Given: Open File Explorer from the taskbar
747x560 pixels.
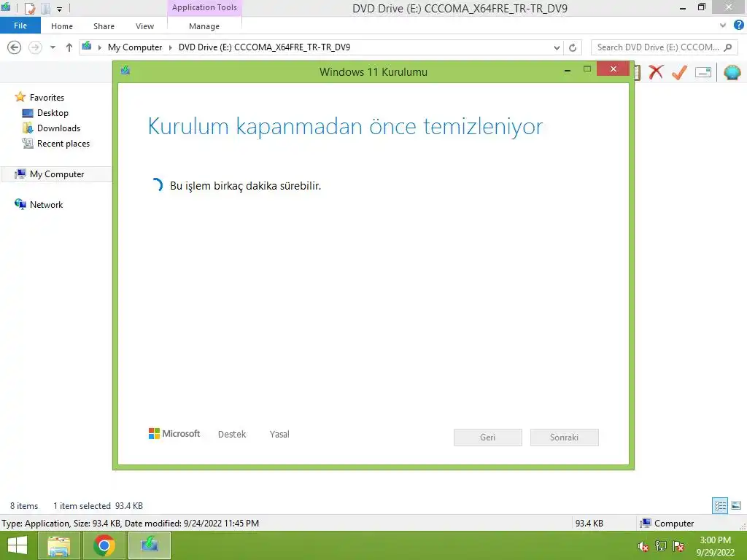Looking at the screenshot, I should tap(58, 545).
